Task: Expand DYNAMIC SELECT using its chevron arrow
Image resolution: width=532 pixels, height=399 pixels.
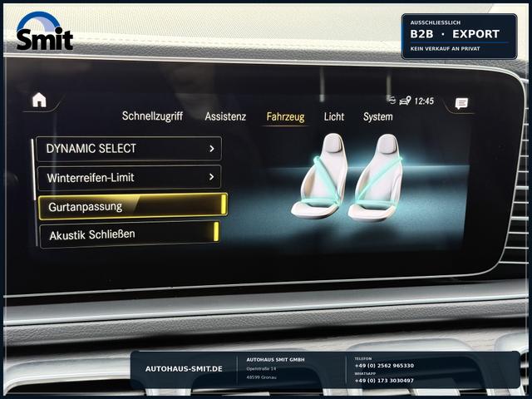Action: pos(212,149)
